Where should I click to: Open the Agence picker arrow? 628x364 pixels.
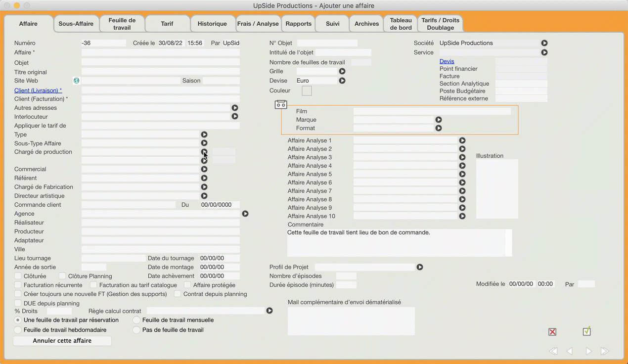coord(245,214)
